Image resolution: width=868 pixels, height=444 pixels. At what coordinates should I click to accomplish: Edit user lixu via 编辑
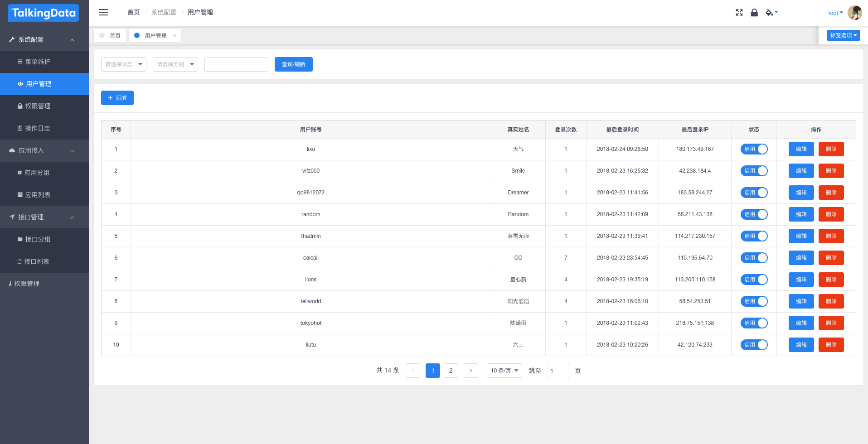coord(801,149)
